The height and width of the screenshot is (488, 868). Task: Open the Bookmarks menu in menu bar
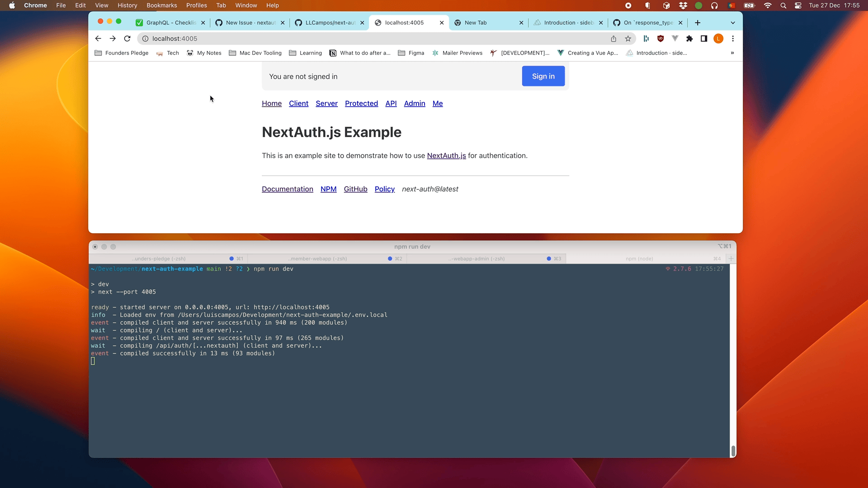point(161,5)
